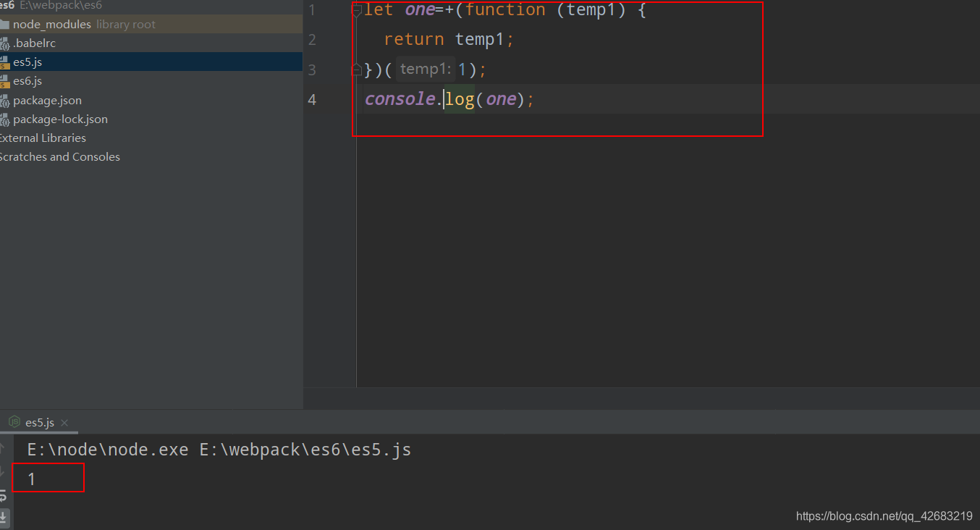Close the es5.js run tab
980x530 pixels.
(64, 422)
